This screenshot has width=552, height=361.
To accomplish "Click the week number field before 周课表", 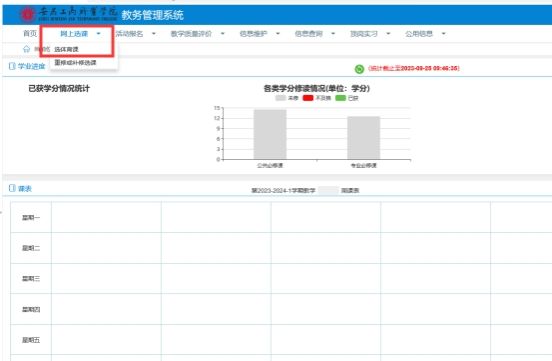I will 328,191.
